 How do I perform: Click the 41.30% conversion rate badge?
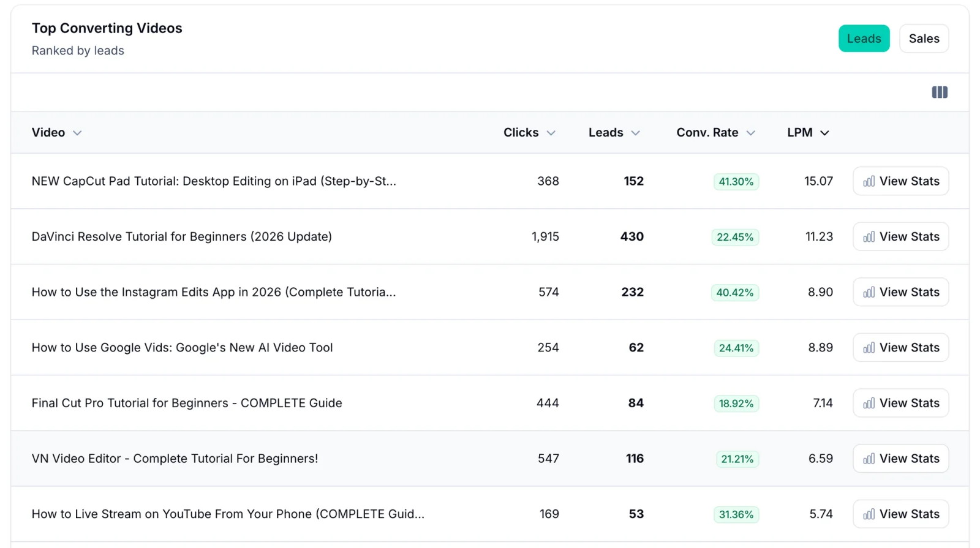(736, 182)
